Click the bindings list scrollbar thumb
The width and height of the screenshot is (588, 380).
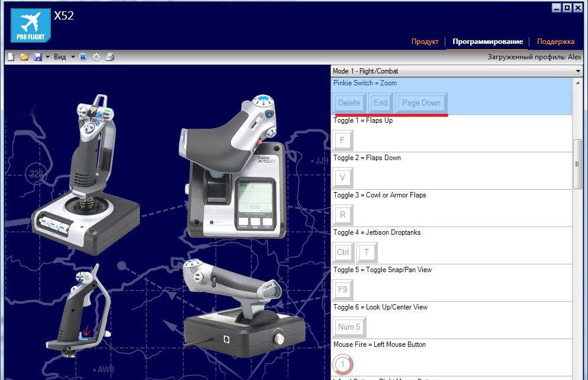coord(577,164)
